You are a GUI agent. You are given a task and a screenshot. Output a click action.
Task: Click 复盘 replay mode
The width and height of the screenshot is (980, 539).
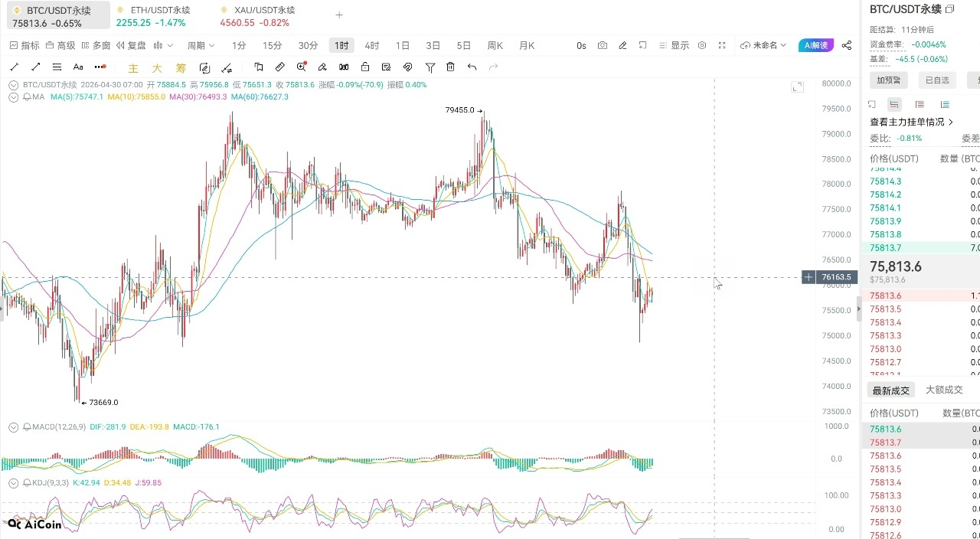[x=131, y=45]
